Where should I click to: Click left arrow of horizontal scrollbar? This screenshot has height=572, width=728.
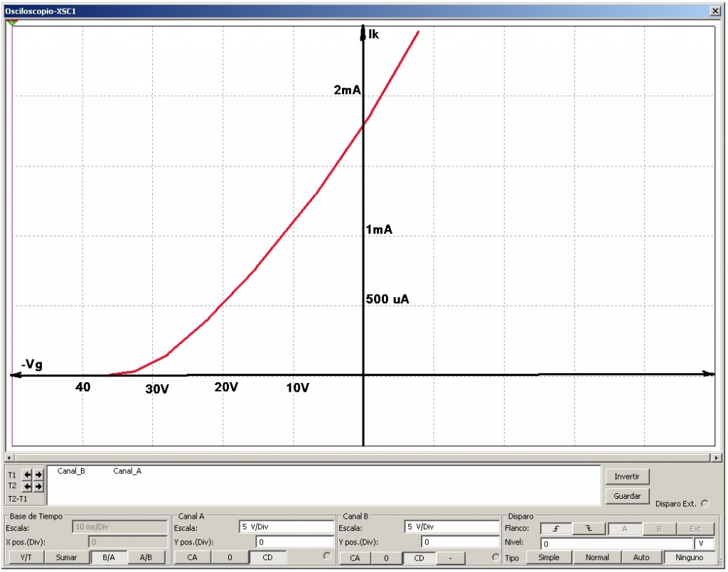[x=9, y=458]
